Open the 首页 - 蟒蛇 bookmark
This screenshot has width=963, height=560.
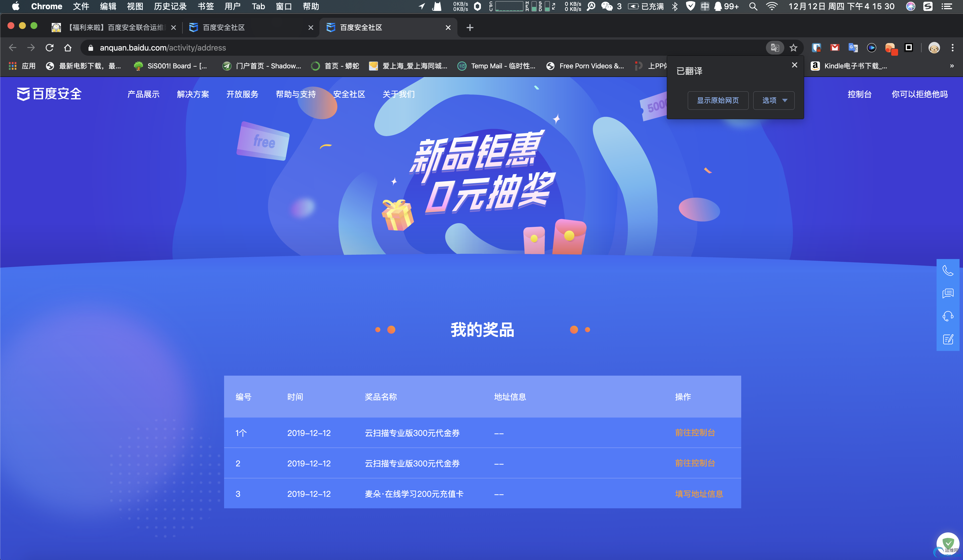pyautogui.click(x=335, y=66)
